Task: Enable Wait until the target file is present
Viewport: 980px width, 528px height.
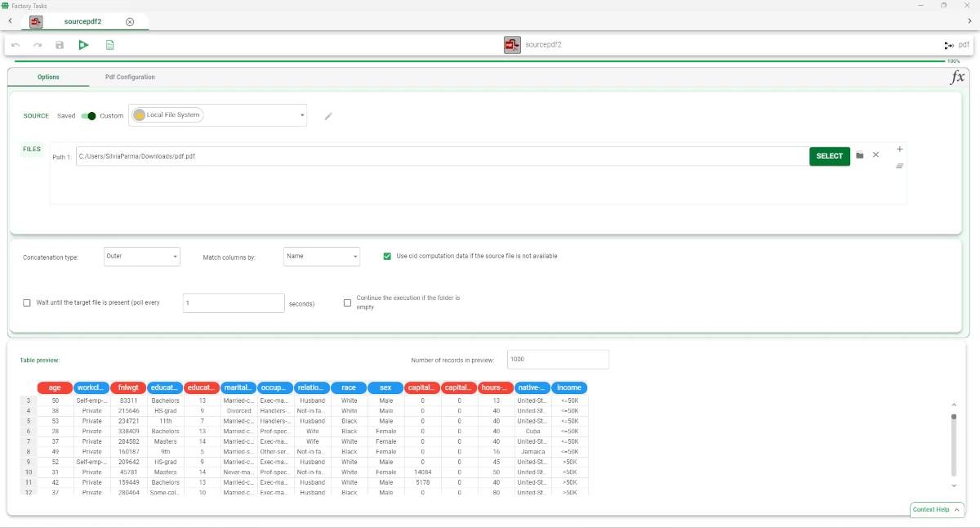Action: coord(27,302)
